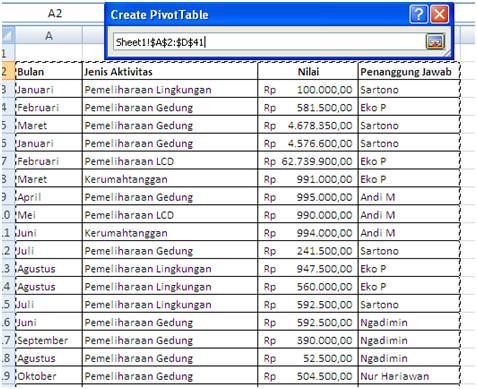The height and width of the screenshot is (389, 477).
Task: Click the cell with value 100.000,00
Action: click(x=308, y=90)
